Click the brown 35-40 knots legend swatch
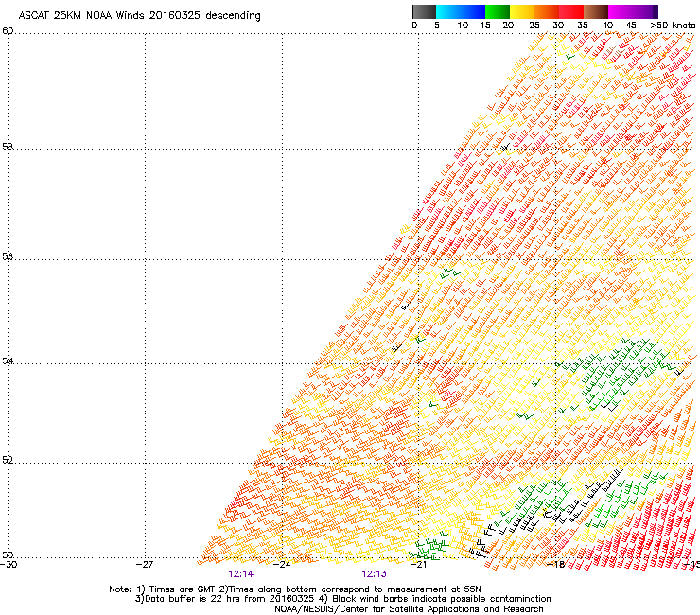This screenshot has width=700, height=615. (596, 11)
